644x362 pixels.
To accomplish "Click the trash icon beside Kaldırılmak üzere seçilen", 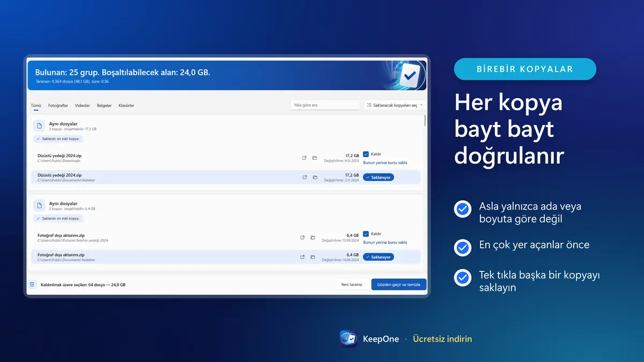I will pyautogui.click(x=32, y=284).
